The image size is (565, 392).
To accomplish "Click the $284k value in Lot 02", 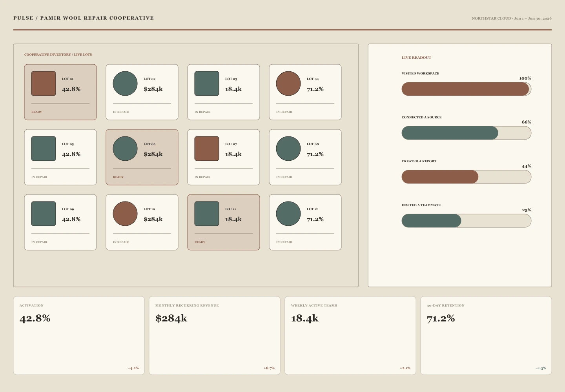I will pos(153,89).
